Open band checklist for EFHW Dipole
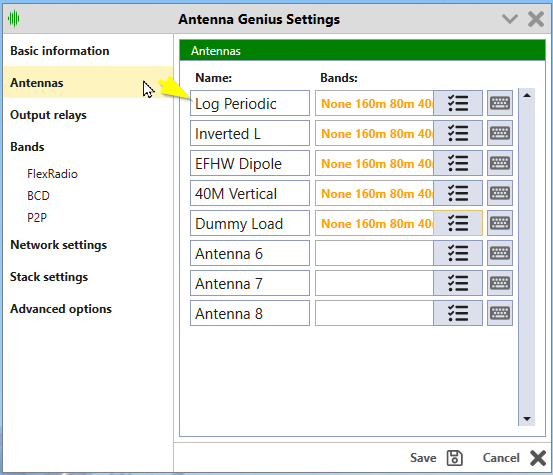This screenshot has width=553, height=475. pyautogui.click(x=458, y=163)
